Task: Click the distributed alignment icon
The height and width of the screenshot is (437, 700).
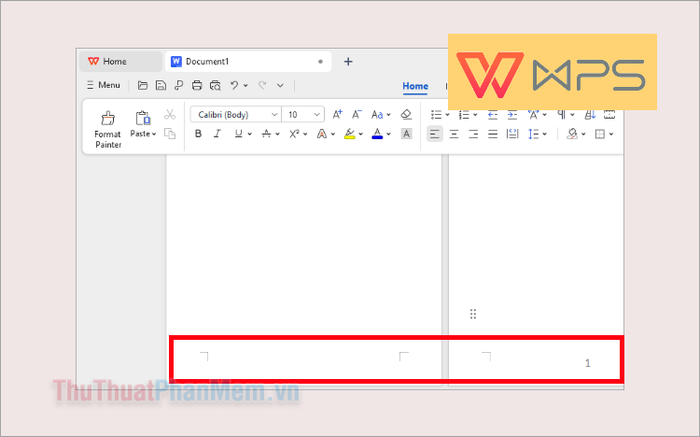Action: click(512, 134)
